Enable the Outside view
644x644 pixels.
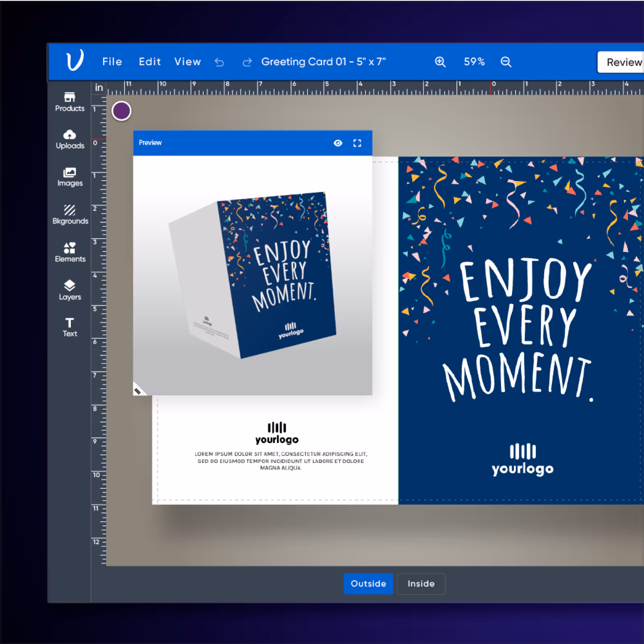click(368, 584)
